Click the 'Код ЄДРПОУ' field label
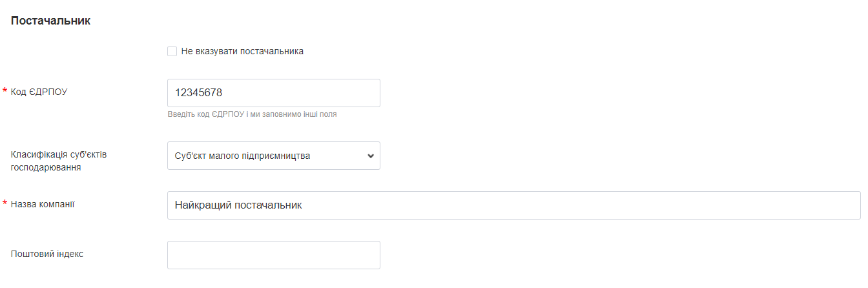Image resolution: width=868 pixels, height=288 pixels. 39,92
